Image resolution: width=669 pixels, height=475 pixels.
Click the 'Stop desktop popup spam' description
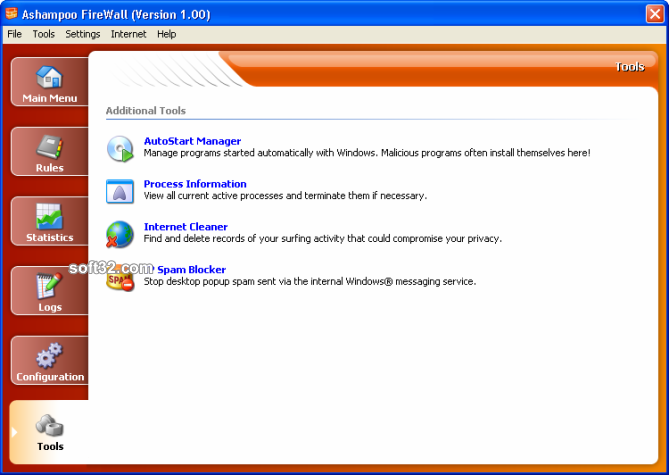[x=310, y=282]
